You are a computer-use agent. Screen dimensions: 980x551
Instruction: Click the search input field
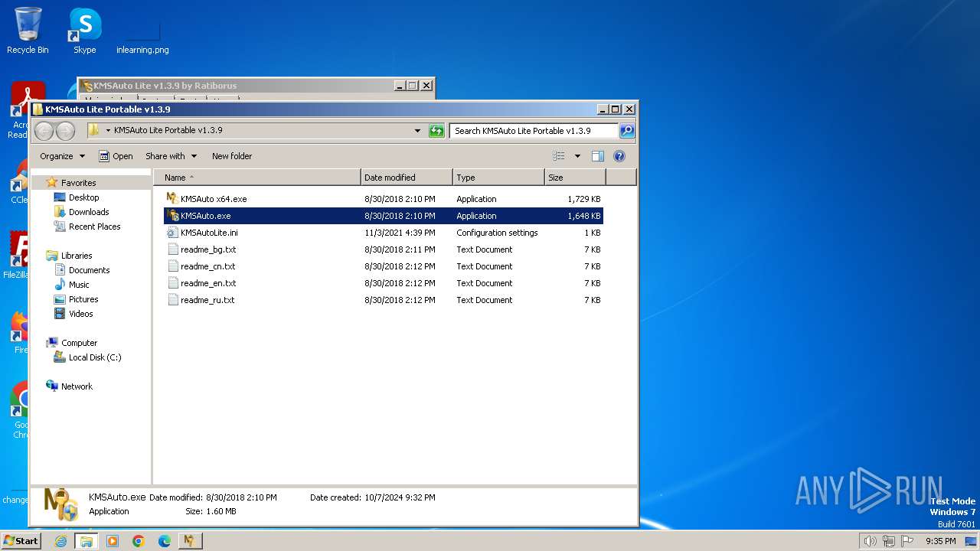[x=534, y=131]
